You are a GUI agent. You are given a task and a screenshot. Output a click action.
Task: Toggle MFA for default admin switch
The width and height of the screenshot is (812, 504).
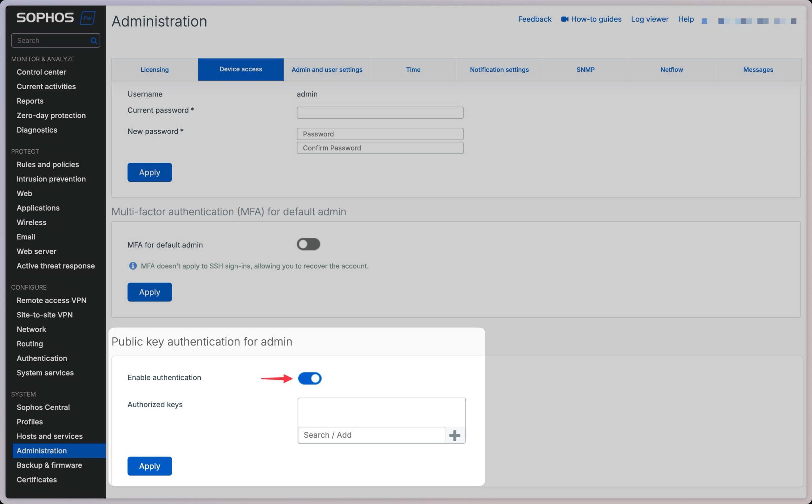click(x=308, y=244)
